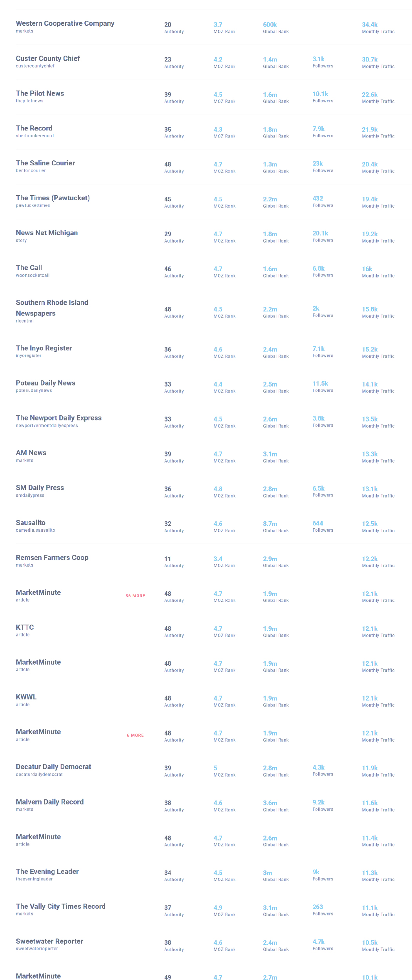Click the Sausalito outlet title
412x980 pixels.
click(31, 522)
